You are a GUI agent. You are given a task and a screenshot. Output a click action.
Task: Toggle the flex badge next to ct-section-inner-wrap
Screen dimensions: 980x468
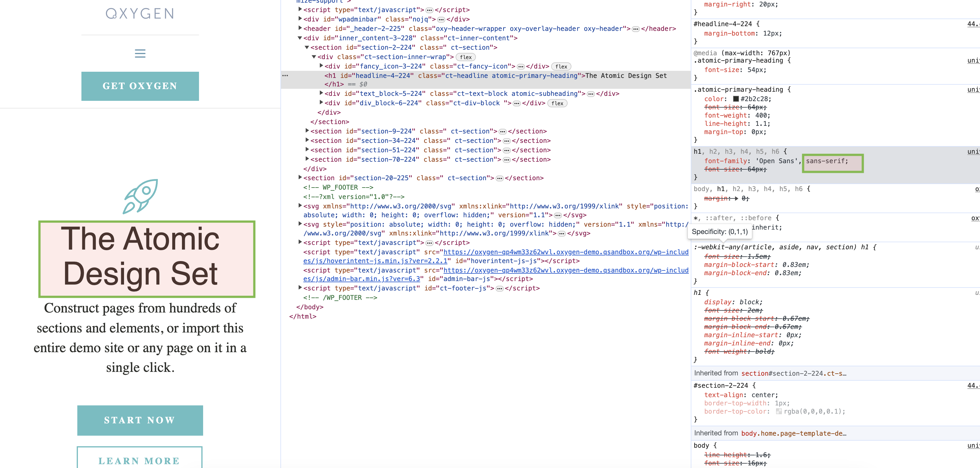point(466,57)
